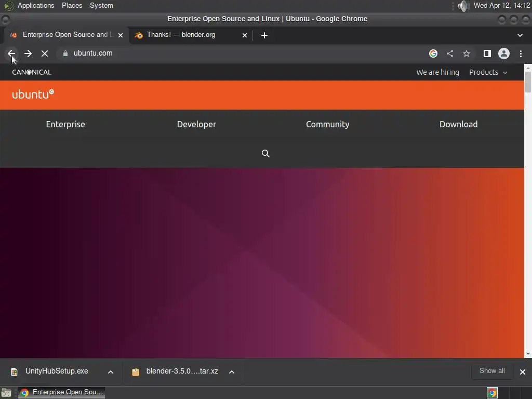The height and width of the screenshot is (399, 532).
Task: Bookmark this tab with the star icon
Action: (467, 54)
